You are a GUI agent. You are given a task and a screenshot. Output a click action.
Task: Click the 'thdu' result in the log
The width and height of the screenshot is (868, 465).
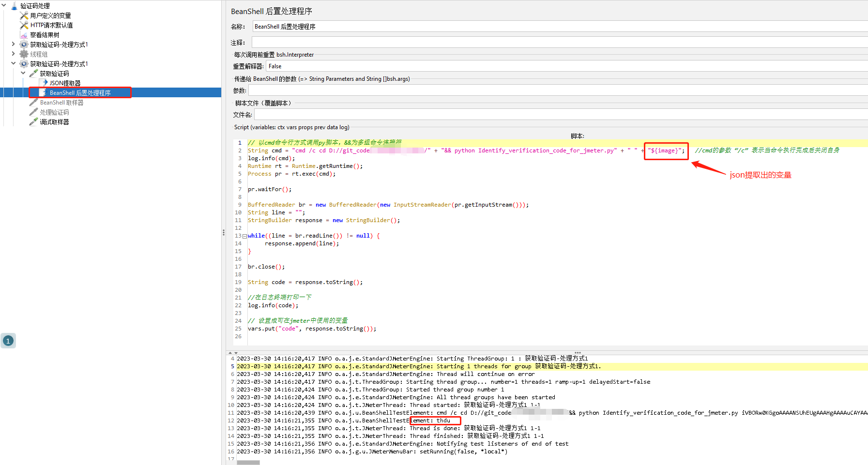[443, 420]
